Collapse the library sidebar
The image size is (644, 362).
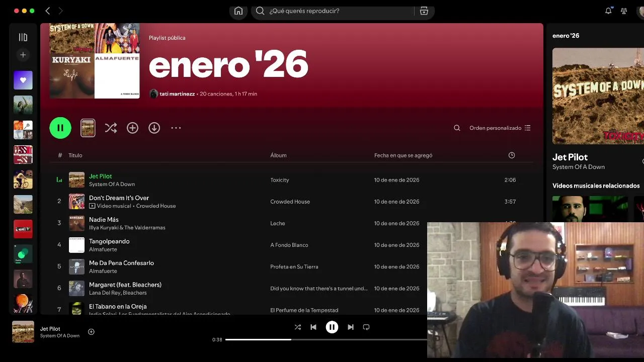click(23, 37)
